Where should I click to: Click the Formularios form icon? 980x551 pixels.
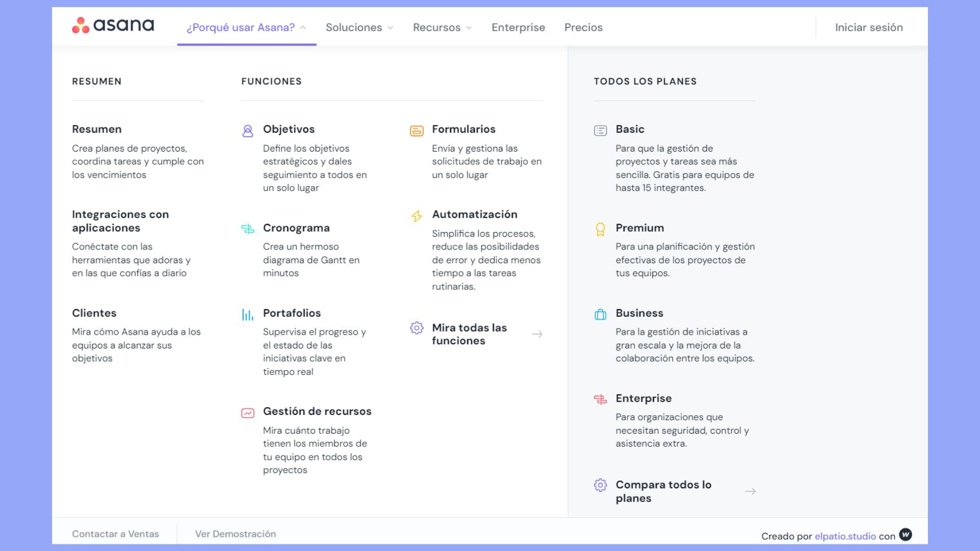click(x=416, y=131)
